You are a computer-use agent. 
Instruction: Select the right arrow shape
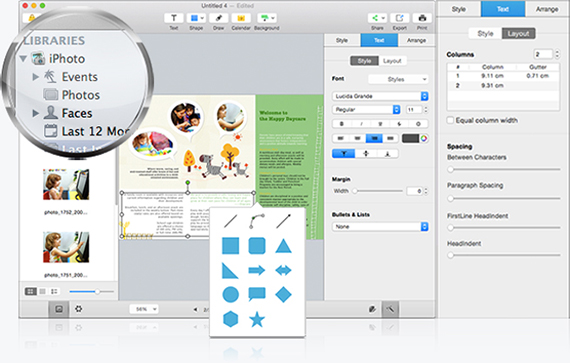tap(257, 270)
